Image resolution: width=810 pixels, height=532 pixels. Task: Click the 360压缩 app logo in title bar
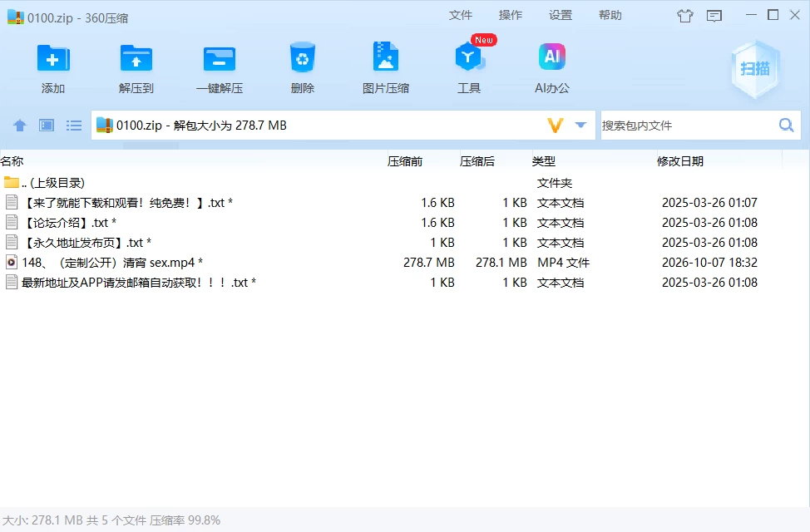point(16,17)
